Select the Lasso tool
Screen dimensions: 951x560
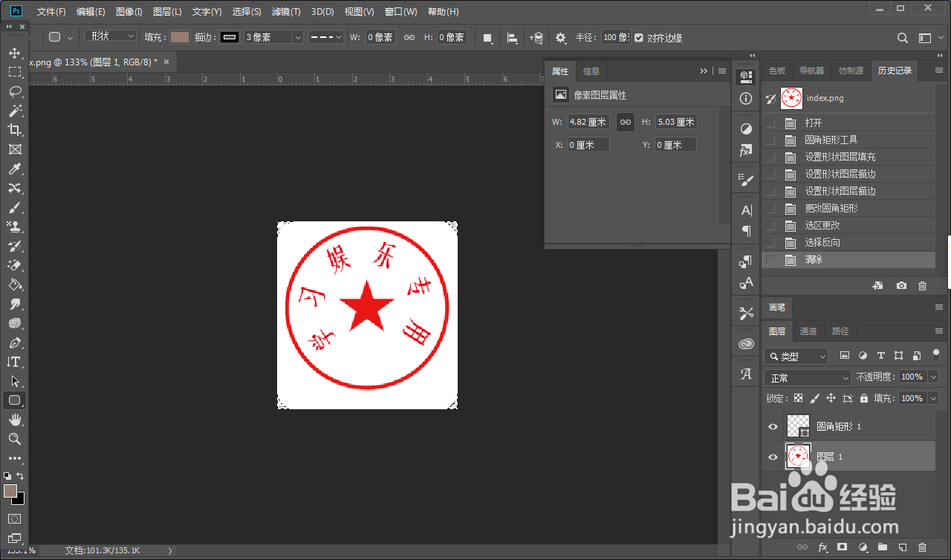(14, 91)
